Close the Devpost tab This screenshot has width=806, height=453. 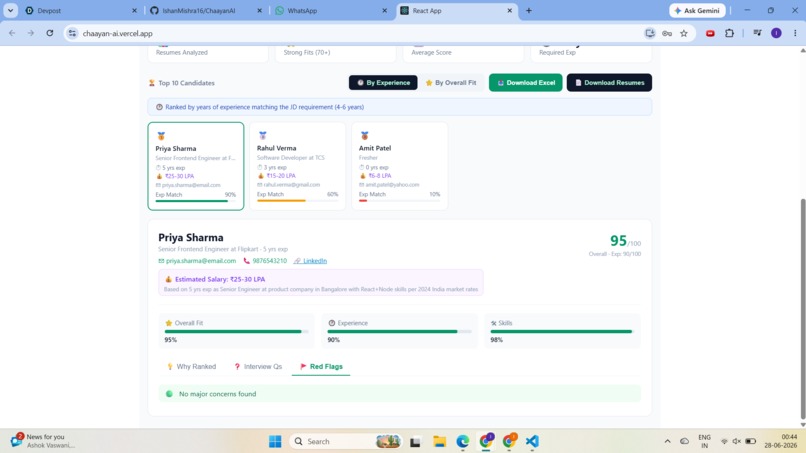click(135, 10)
